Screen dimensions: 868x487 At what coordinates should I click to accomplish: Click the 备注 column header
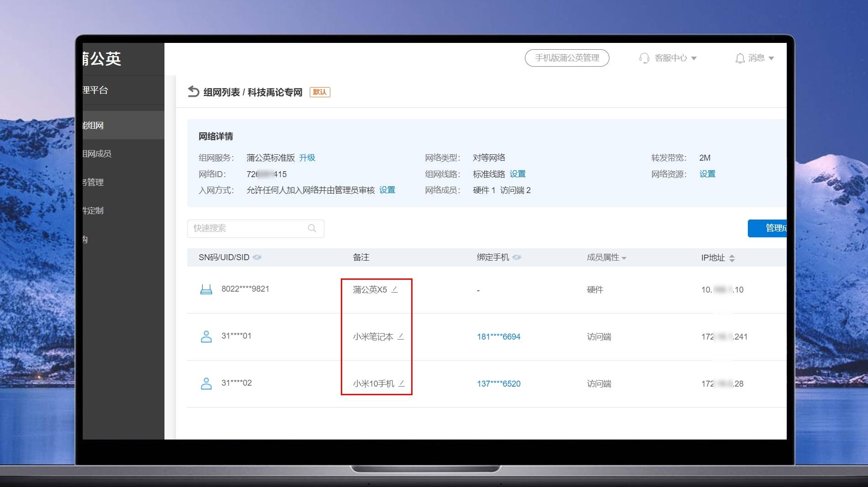tap(361, 257)
